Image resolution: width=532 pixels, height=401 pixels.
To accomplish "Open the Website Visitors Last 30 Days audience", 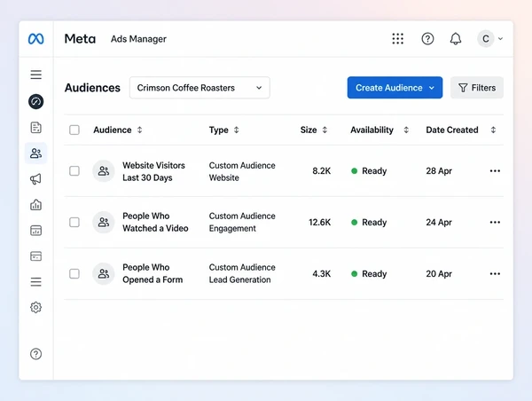I will click(x=153, y=171).
